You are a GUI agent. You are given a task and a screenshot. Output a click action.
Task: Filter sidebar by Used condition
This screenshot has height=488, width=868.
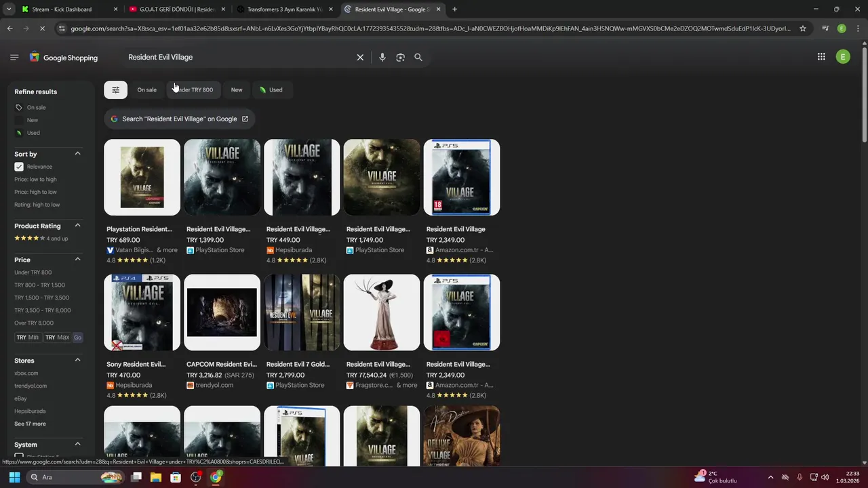(x=33, y=133)
